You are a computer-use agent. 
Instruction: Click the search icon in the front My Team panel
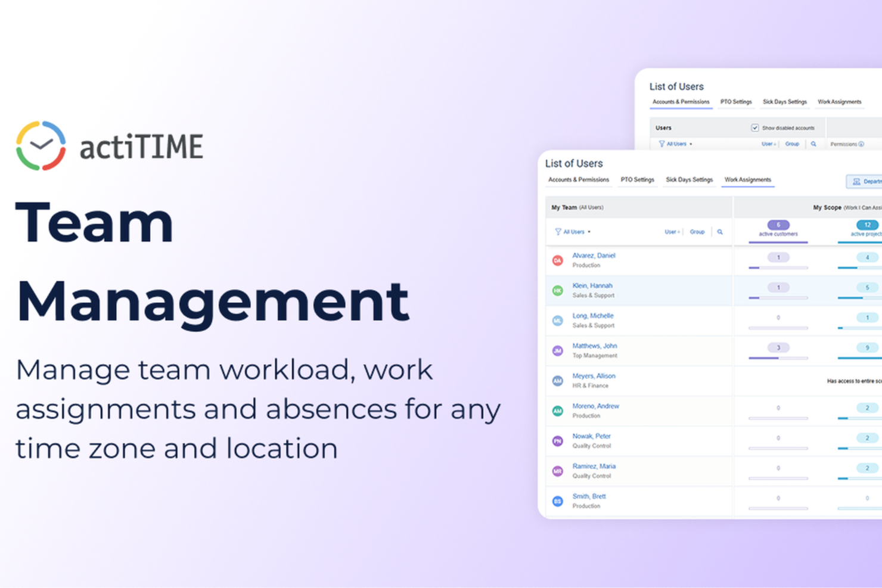(720, 232)
